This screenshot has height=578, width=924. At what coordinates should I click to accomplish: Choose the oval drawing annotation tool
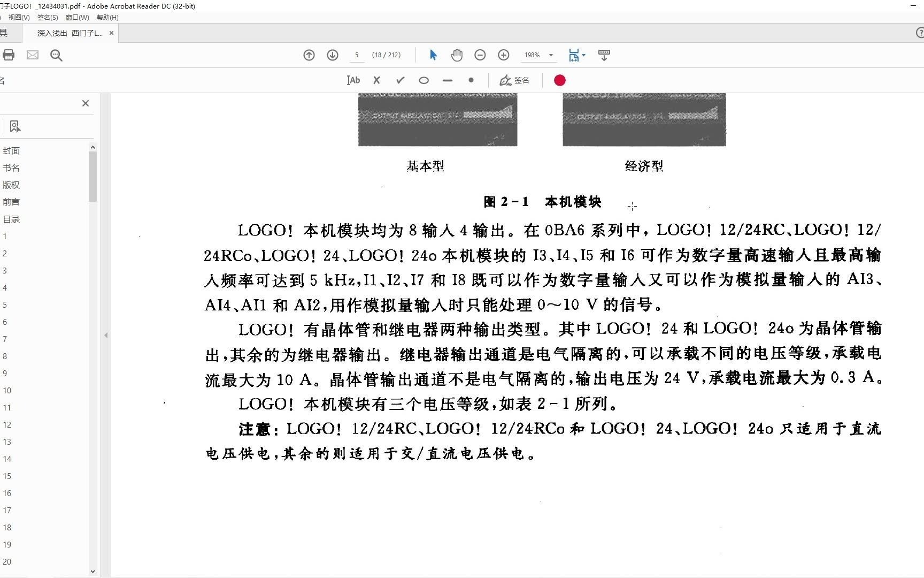(x=423, y=80)
